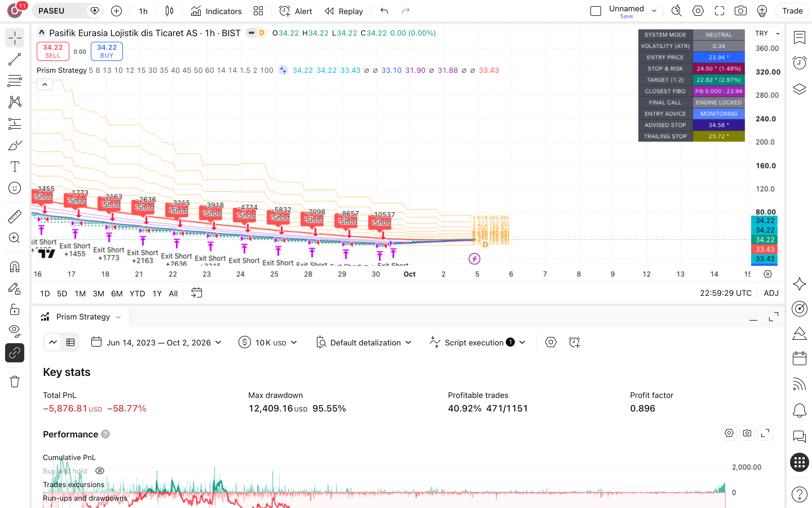The width and height of the screenshot is (812, 508).
Task: Maximize the strategy tester panel
Action: [x=773, y=317]
